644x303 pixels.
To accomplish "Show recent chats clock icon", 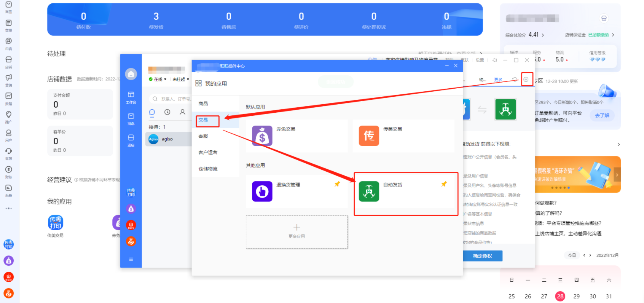I will (167, 112).
